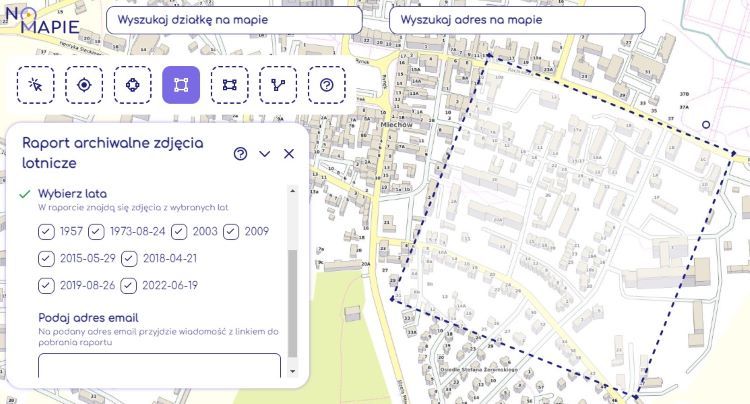Toggle the 2018-04-21 checkbox

click(129, 259)
